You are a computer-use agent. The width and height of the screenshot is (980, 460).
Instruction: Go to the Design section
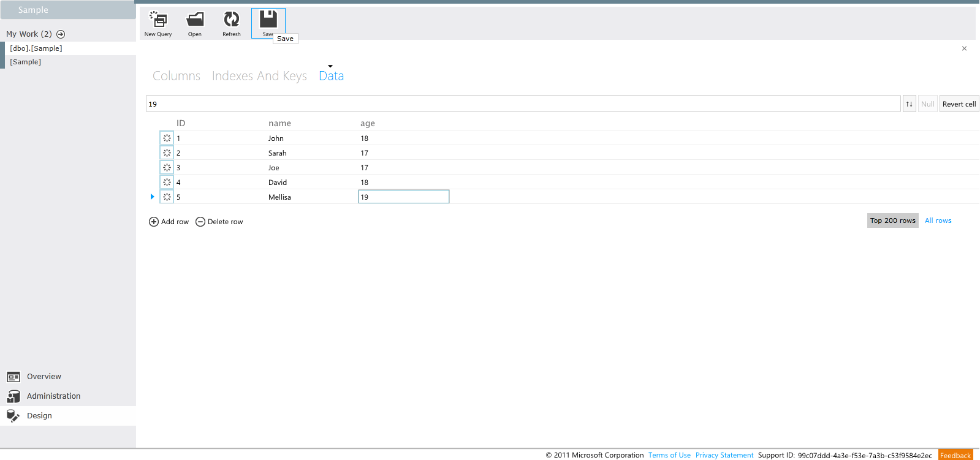pyautogui.click(x=39, y=416)
